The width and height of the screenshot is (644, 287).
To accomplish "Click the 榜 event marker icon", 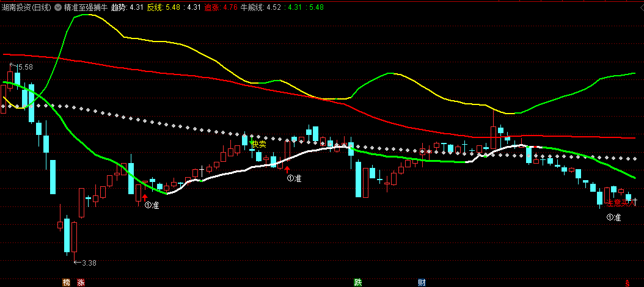I will pyautogui.click(x=66, y=283).
